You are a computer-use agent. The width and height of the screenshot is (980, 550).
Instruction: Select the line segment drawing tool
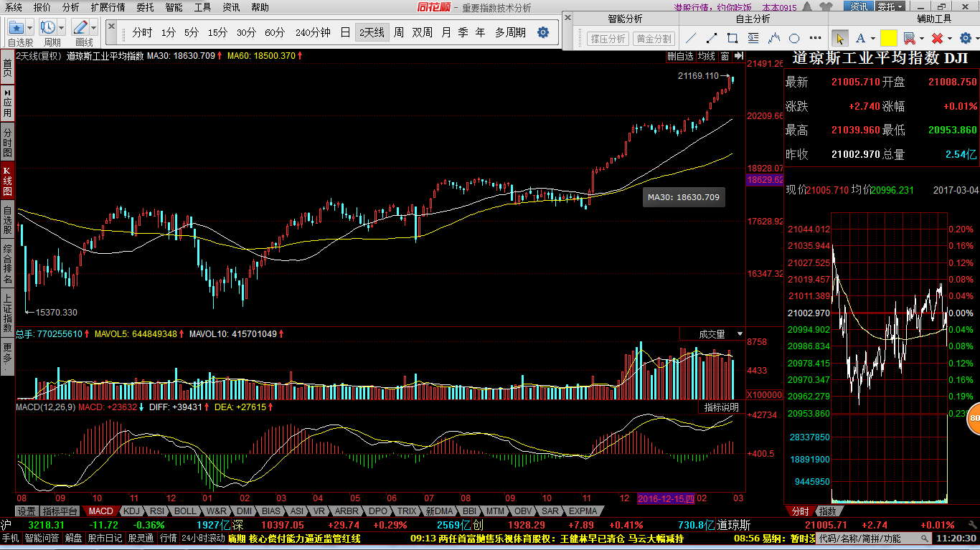click(712, 38)
